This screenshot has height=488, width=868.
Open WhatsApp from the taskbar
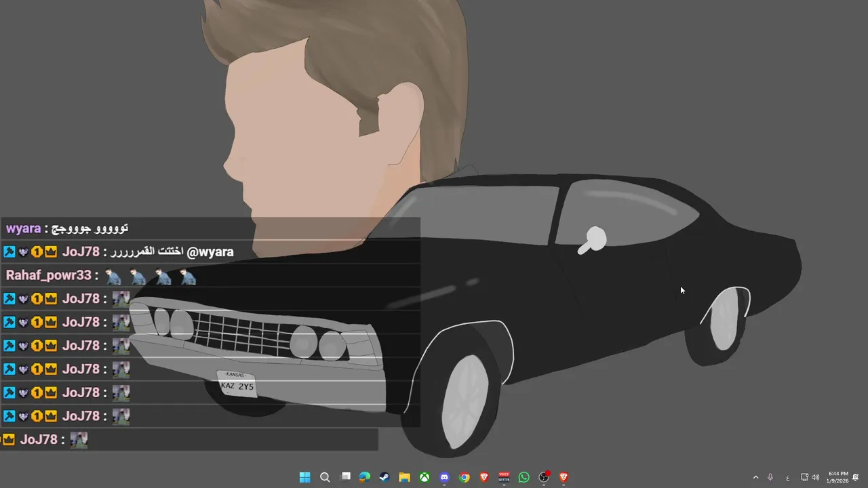(524, 477)
